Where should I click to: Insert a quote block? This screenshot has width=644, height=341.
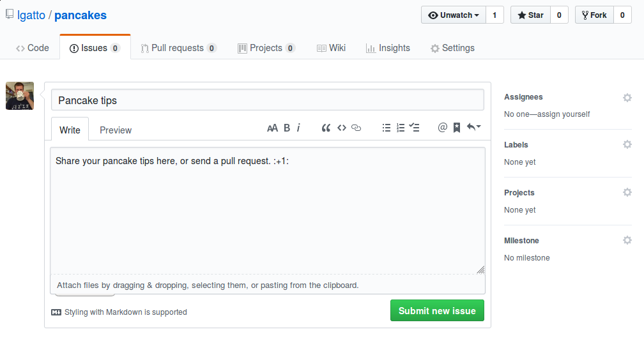click(326, 128)
